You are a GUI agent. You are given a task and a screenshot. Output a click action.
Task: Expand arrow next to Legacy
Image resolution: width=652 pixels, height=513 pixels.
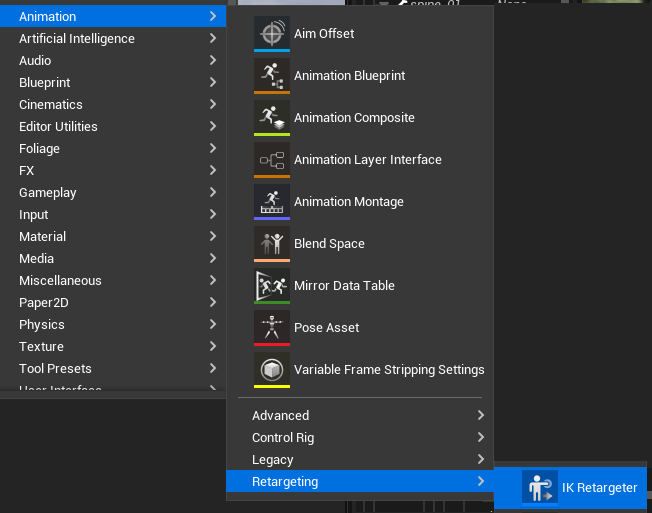pyautogui.click(x=481, y=459)
